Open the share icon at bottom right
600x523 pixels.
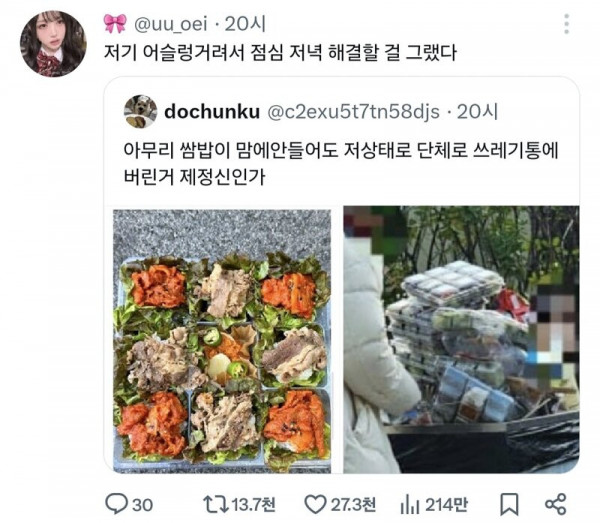point(555,504)
